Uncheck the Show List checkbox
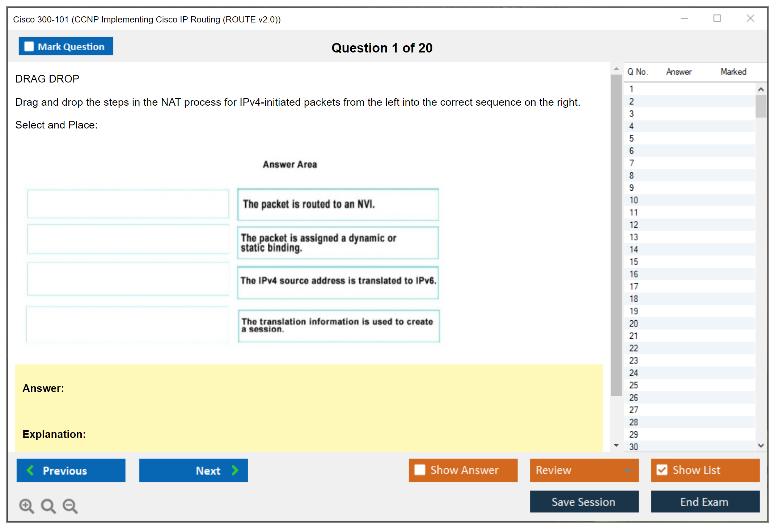Image resolution: width=778 pixels, height=532 pixels. [662, 470]
